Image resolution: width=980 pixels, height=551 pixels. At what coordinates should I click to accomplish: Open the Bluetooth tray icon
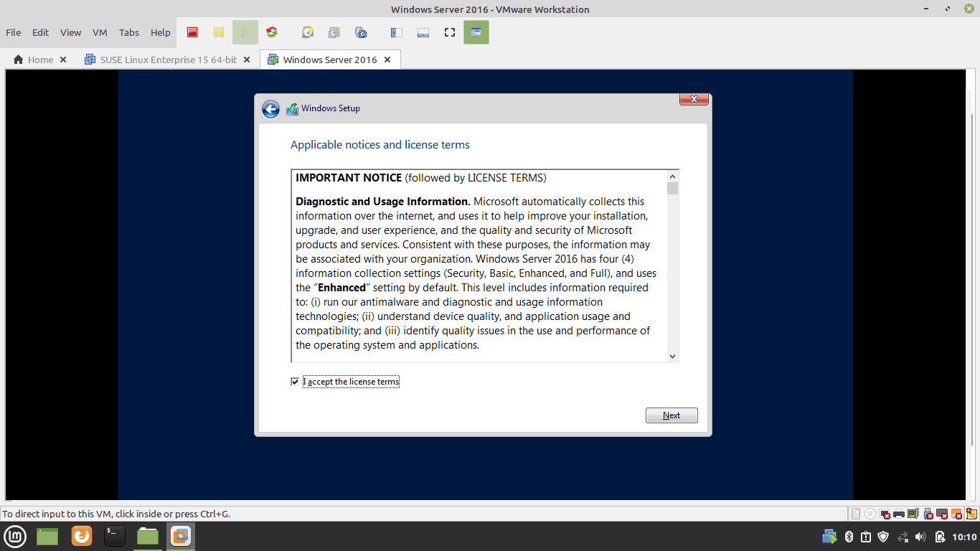(x=849, y=537)
